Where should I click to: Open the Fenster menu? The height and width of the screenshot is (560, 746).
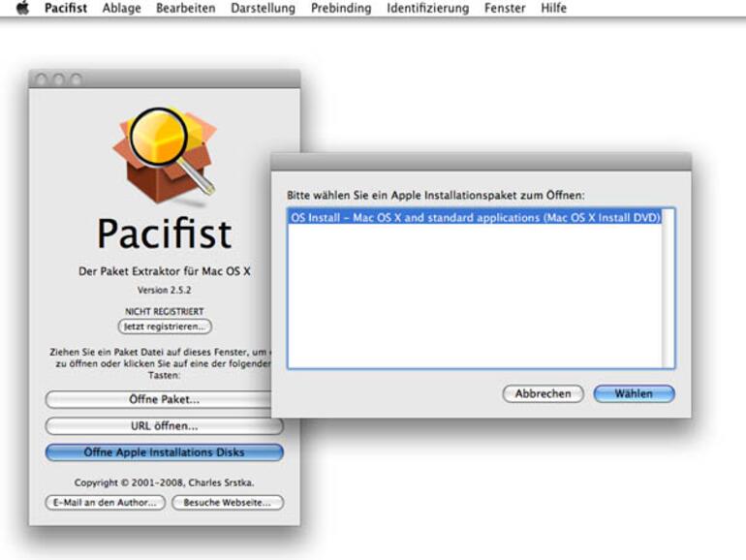click(x=505, y=8)
